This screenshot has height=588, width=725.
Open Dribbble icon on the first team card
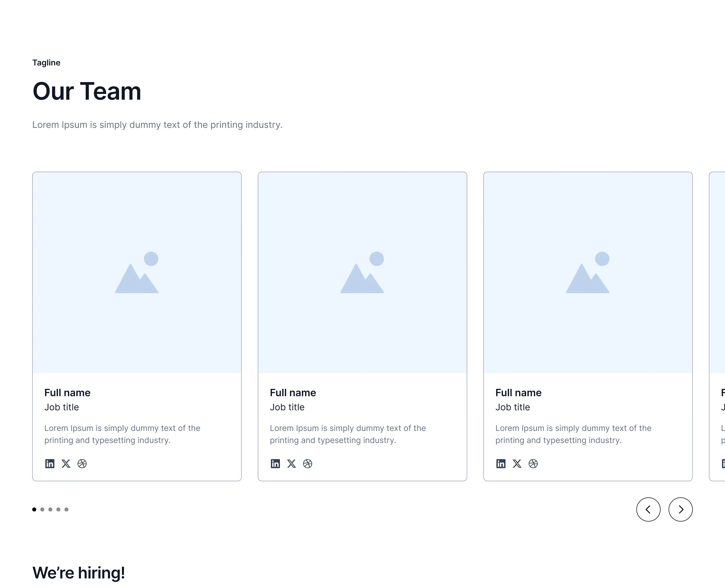tap(82, 463)
